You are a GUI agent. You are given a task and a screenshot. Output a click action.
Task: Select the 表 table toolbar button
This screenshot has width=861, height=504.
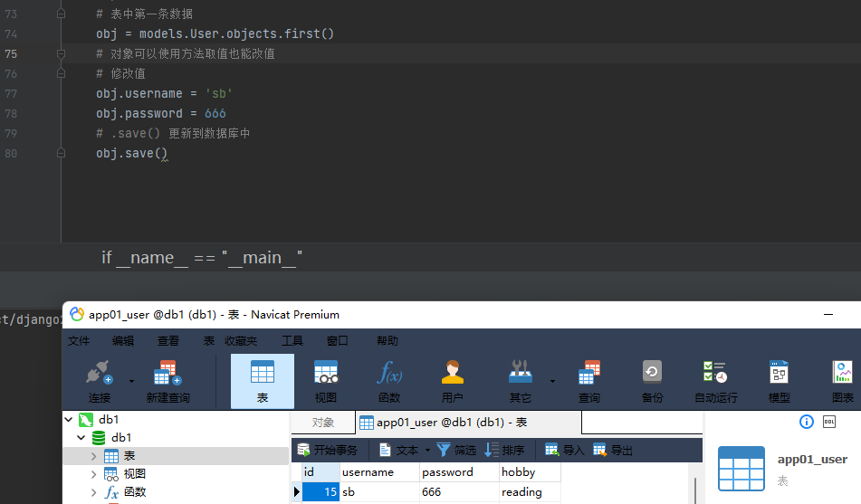(x=263, y=381)
